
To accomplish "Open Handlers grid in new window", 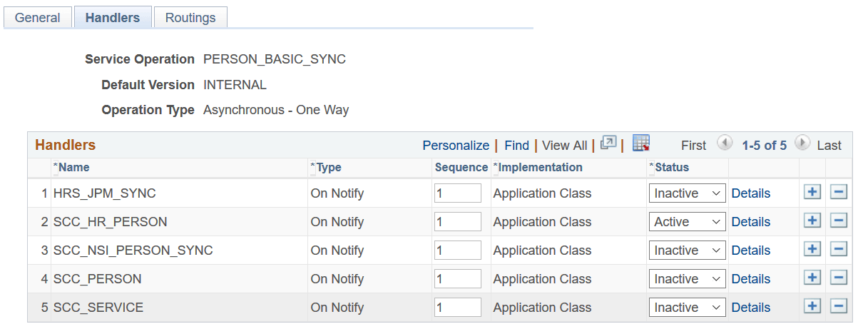I will click(x=608, y=143).
